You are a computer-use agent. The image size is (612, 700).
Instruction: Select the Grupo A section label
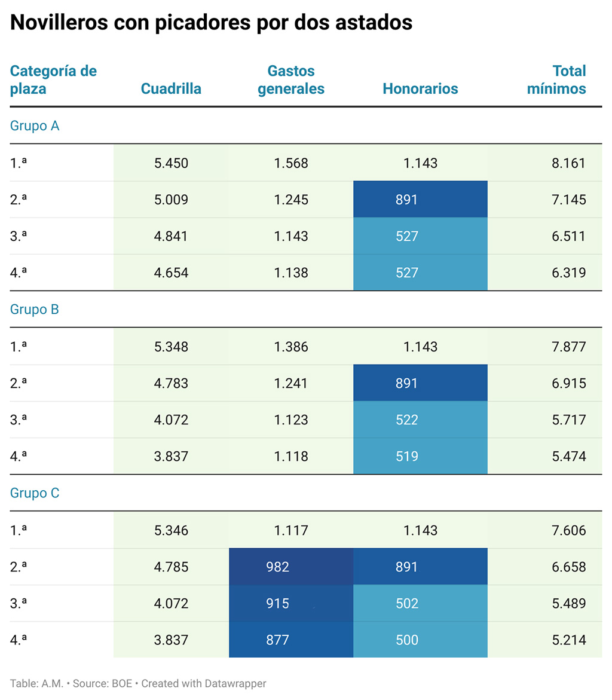pyautogui.click(x=35, y=126)
